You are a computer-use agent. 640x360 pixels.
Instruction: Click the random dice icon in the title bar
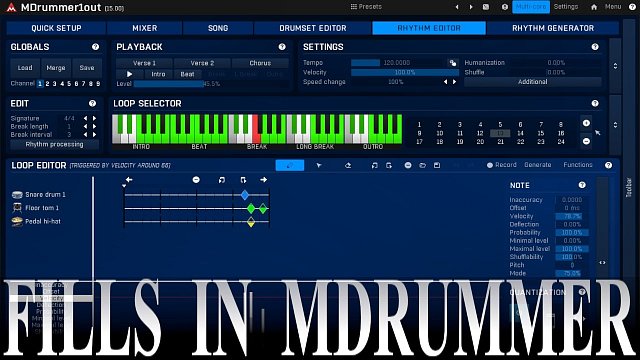(x=486, y=7)
